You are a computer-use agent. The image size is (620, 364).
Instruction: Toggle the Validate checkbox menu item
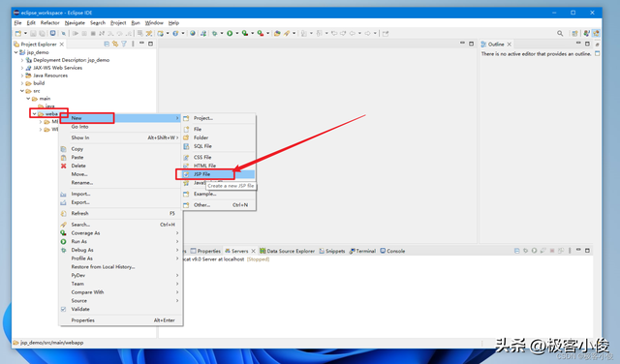point(63,309)
